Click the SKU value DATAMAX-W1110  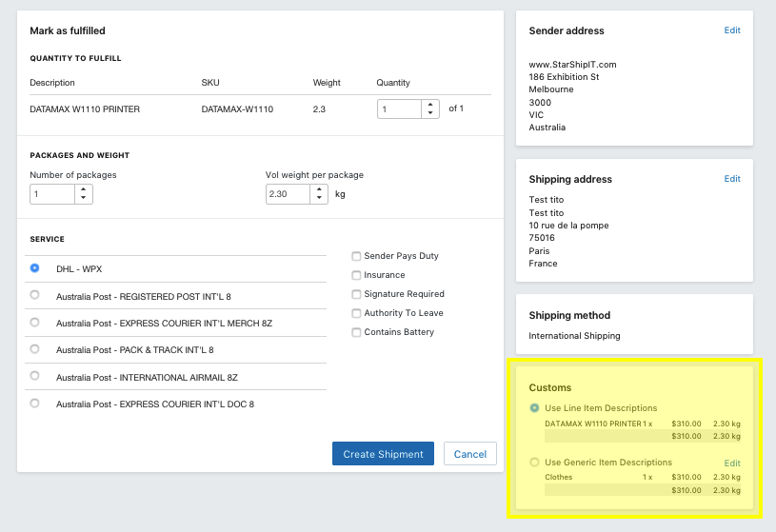coord(237,108)
